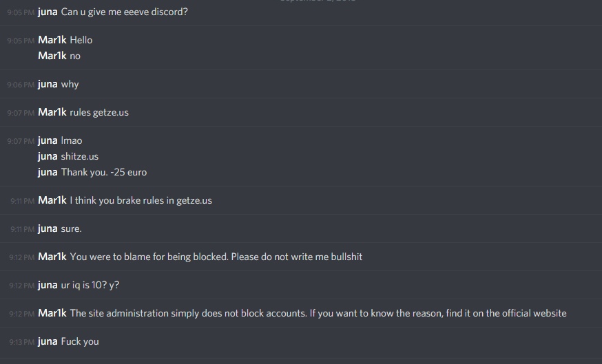Image resolution: width=602 pixels, height=364 pixels.
Task: Select juna's name beside "lmao"
Action: 48,140
